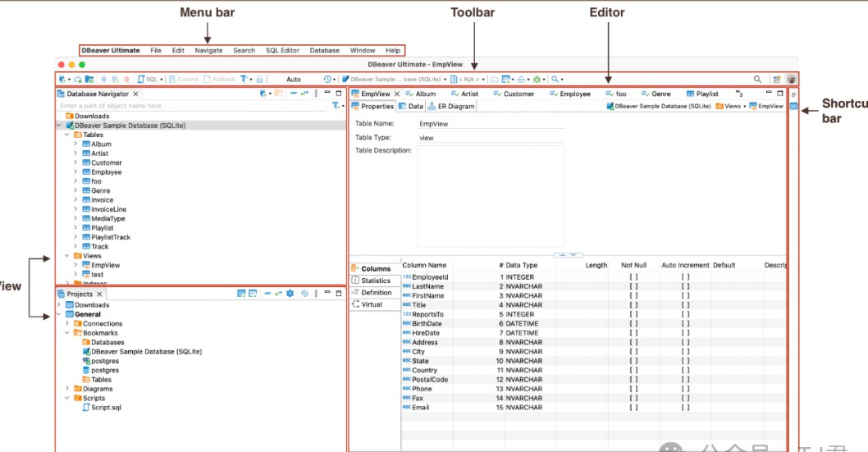Screen dimensions: 868x452
Task: Open the Database menu
Action: point(324,50)
